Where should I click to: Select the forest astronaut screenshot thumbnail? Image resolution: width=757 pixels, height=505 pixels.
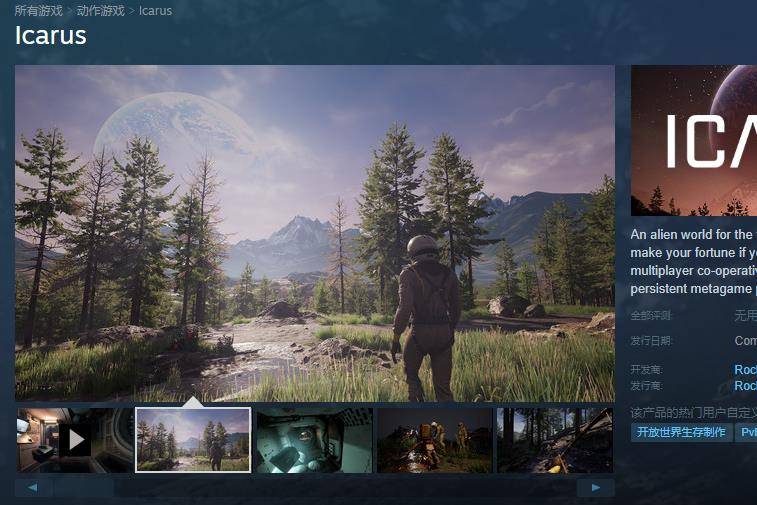(x=193, y=440)
